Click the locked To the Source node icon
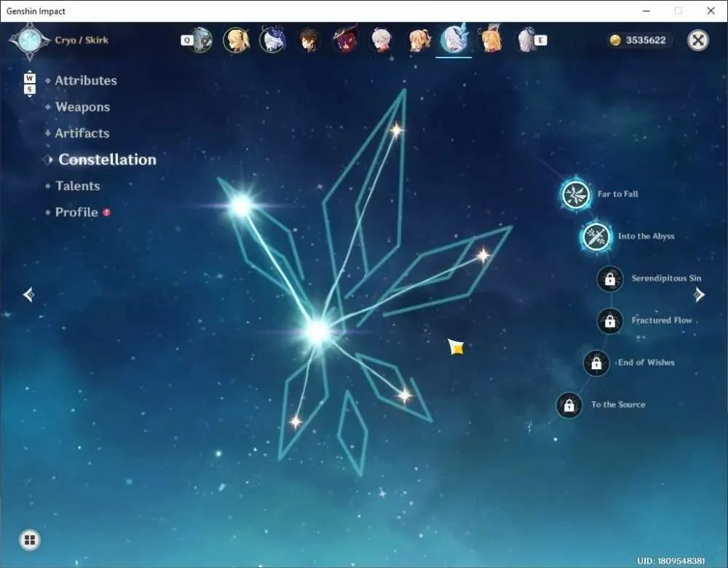The image size is (728, 568). coord(569,405)
